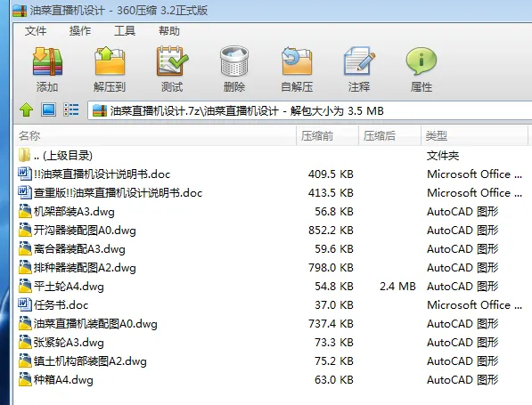Select file name 油菜直播机装配图A0.dwg

click(x=95, y=324)
